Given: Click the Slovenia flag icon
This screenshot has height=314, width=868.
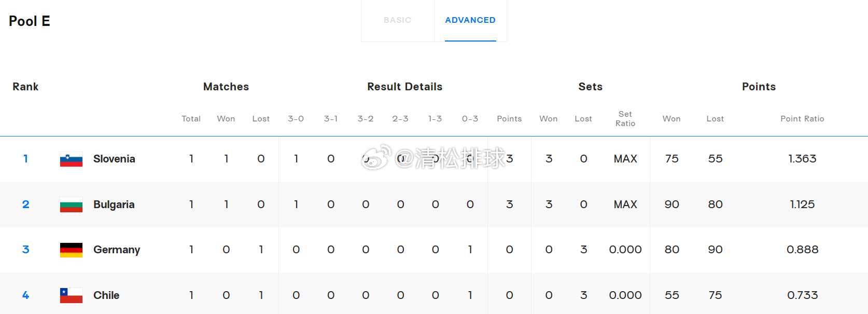Looking at the screenshot, I should [x=71, y=159].
